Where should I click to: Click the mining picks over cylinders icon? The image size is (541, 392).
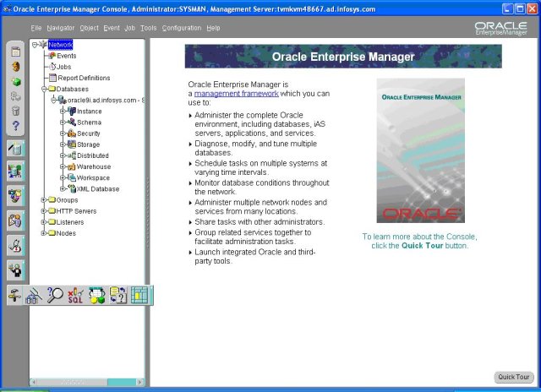[34, 296]
